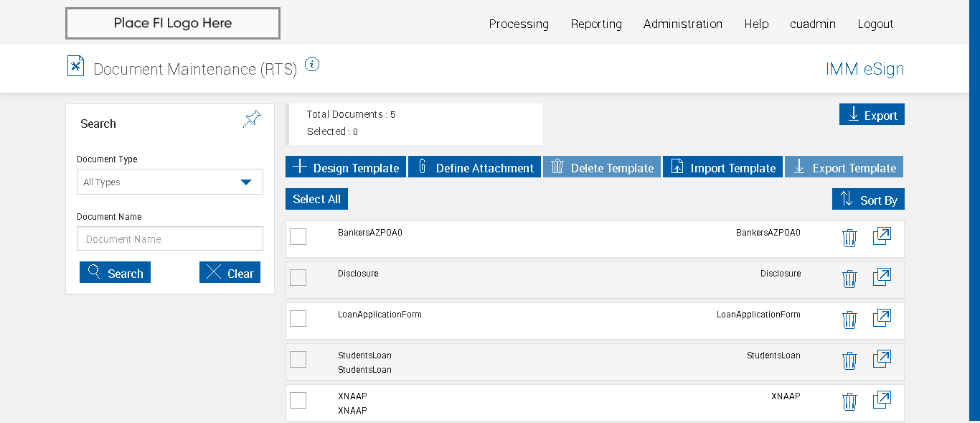Open StudentsLoan document with external icon

882,359
